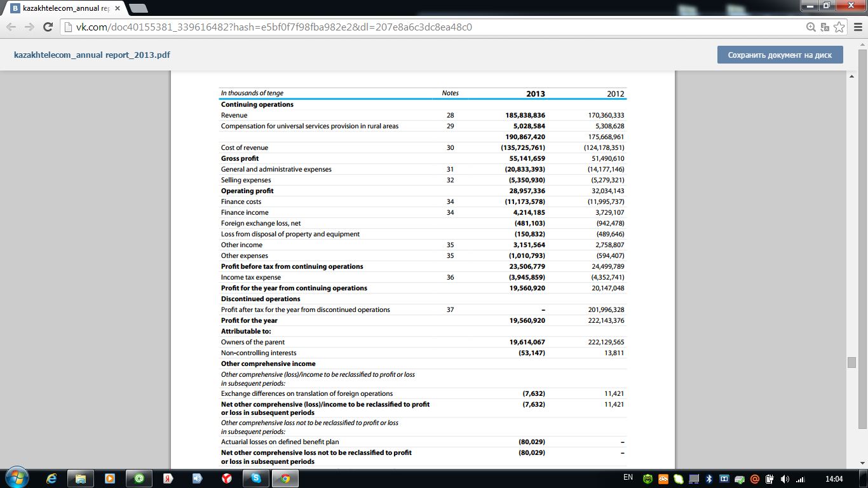Image resolution: width=868 pixels, height=488 pixels.
Task: Click the In thousands of tenge header
Action: [x=252, y=93]
